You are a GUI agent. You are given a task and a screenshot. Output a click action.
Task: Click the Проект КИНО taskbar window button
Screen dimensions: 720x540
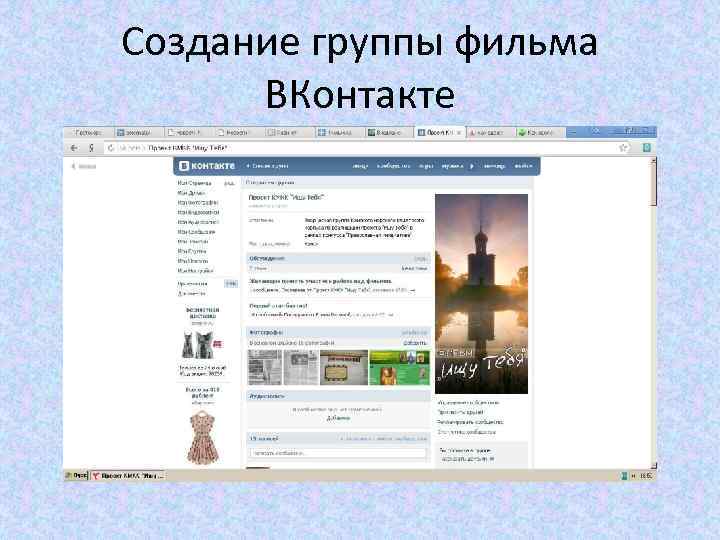pyautogui.click(x=128, y=476)
